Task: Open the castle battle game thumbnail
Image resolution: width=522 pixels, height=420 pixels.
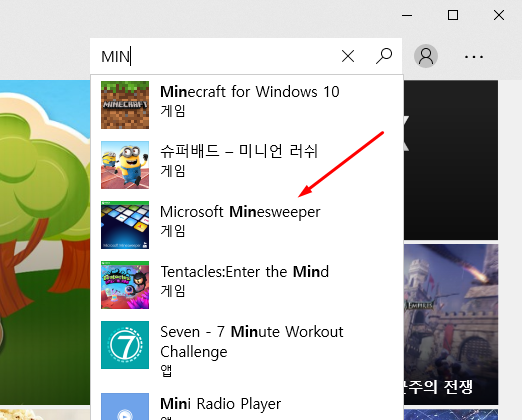Action: tap(451, 324)
